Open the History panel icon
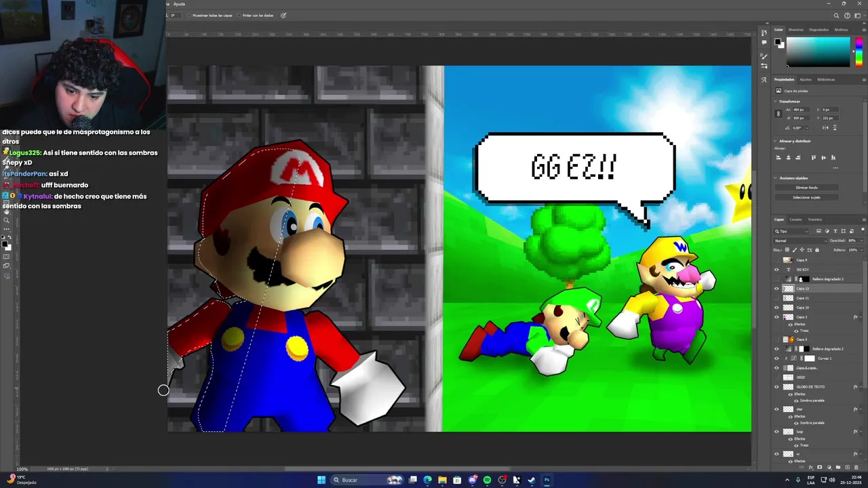This screenshot has width=868, height=488. [764, 33]
